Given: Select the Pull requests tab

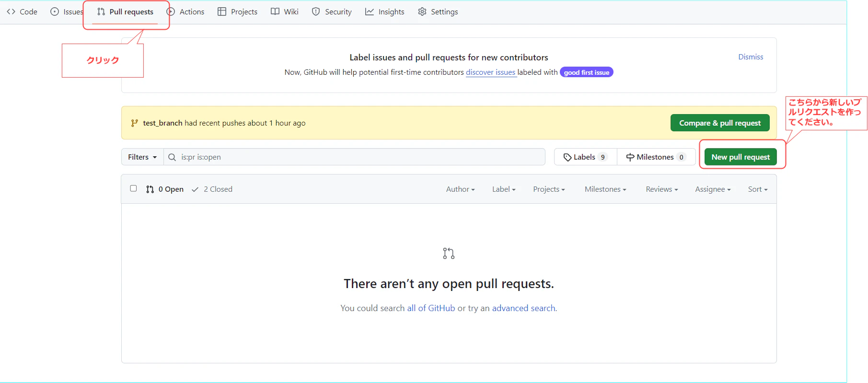Looking at the screenshot, I should click(126, 12).
